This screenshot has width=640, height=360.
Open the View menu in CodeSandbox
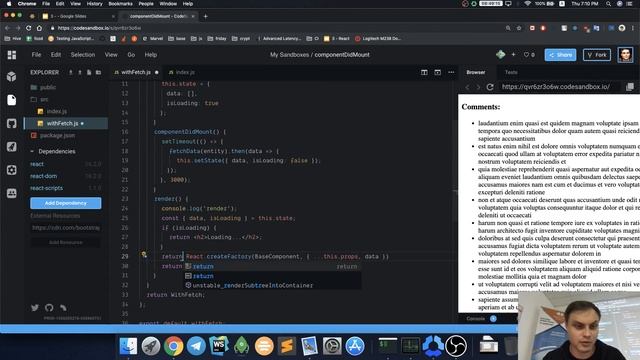[x=111, y=55]
